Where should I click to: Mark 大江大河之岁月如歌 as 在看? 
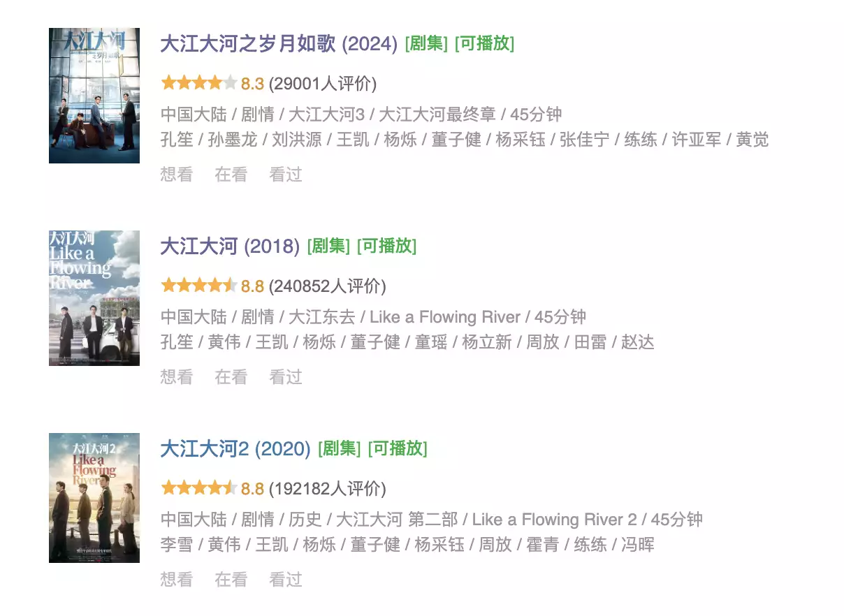coord(231,175)
